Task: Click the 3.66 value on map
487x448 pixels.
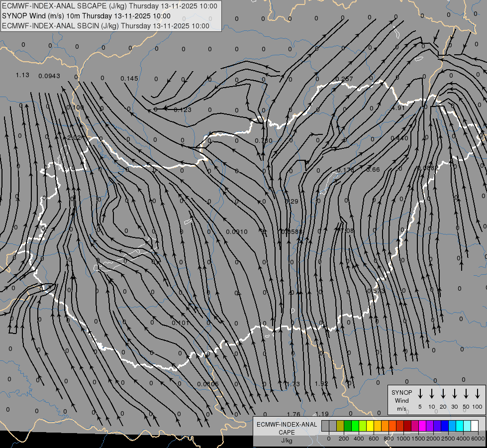Action: coord(373,169)
